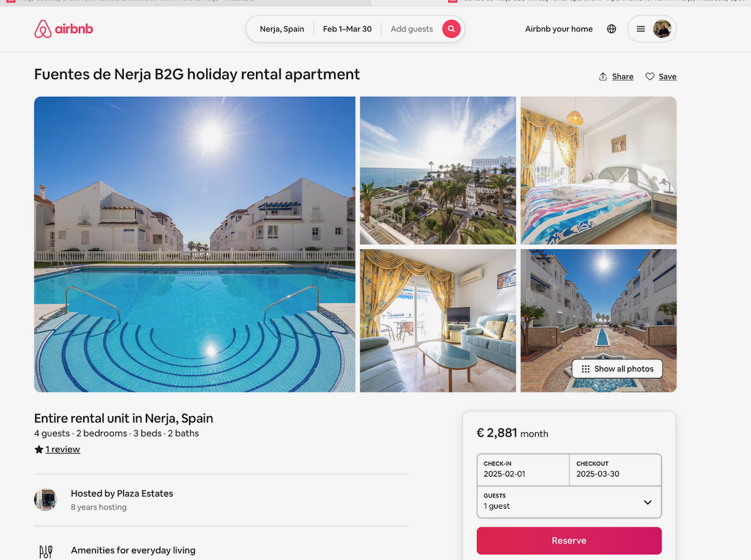Screen dimensions: 751x560
Task: Open the large swimming pool photo
Action: point(195,244)
